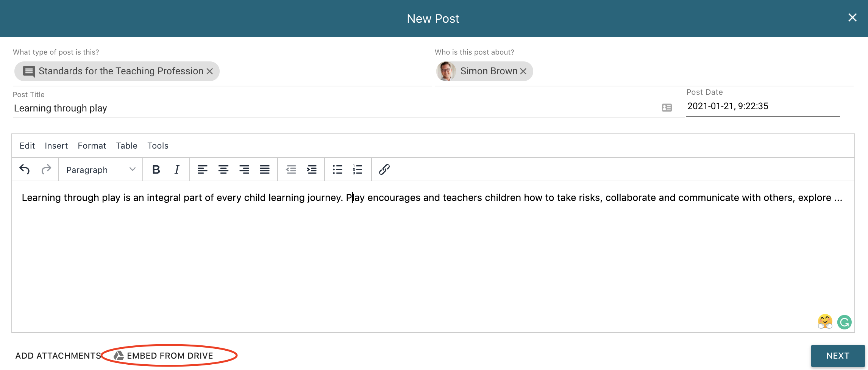This screenshot has width=868, height=370.
Task: Click the Post Date field
Action: point(762,106)
